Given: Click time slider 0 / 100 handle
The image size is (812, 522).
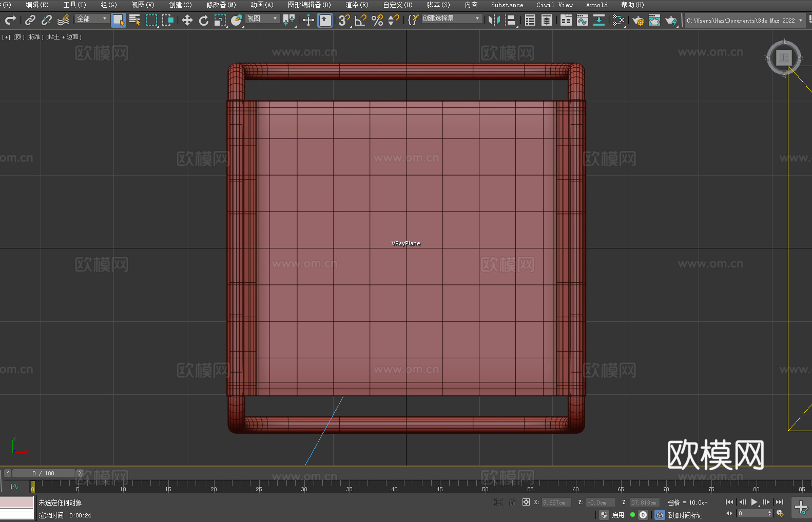Looking at the screenshot, I should [44, 473].
